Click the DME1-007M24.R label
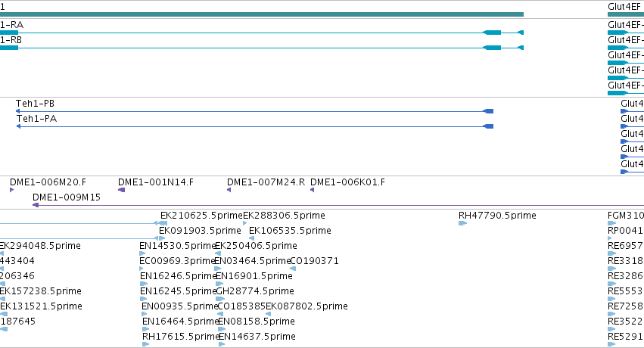 click(266, 182)
